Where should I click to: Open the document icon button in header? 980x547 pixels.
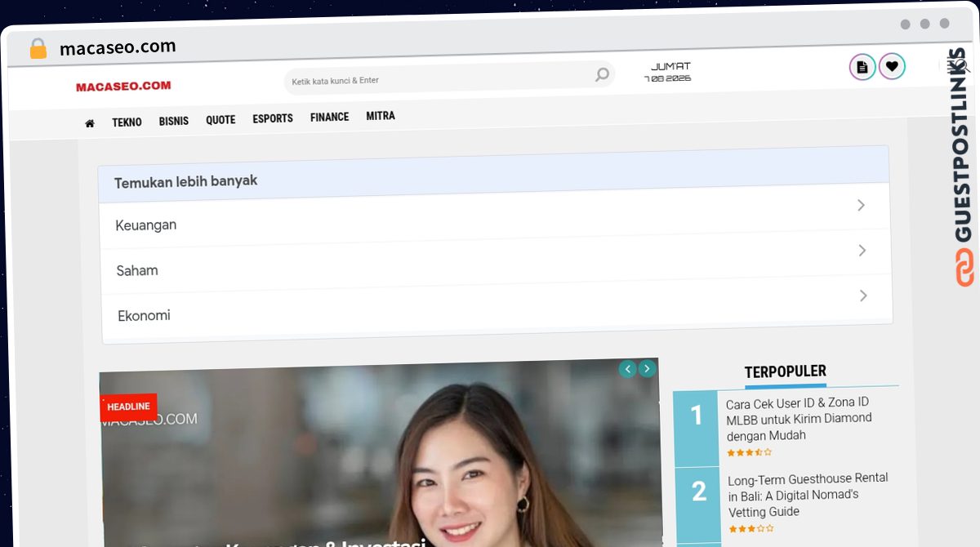(862, 67)
